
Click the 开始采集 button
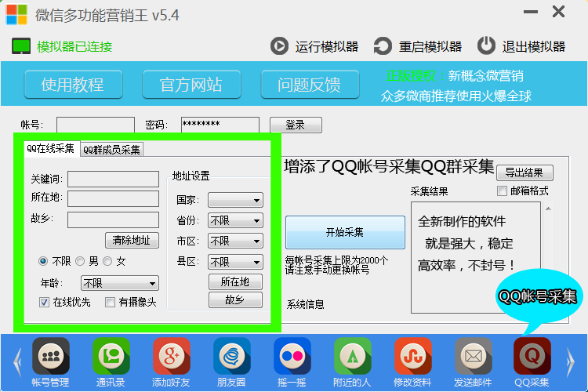pyautogui.click(x=345, y=232)
